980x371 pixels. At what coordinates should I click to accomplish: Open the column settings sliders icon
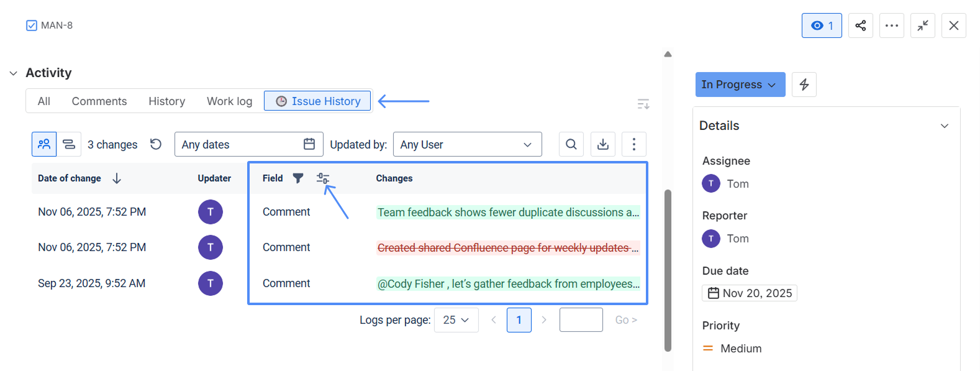322,178
